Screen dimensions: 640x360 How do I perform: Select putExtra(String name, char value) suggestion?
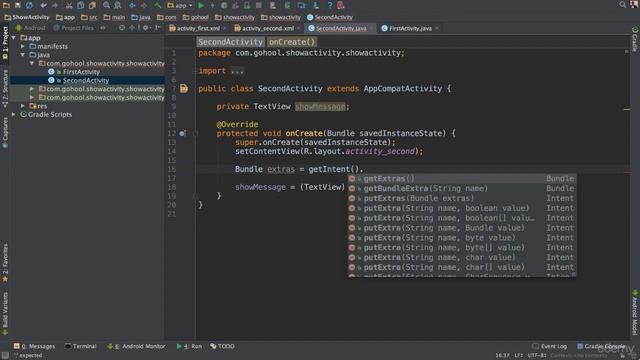462,257
